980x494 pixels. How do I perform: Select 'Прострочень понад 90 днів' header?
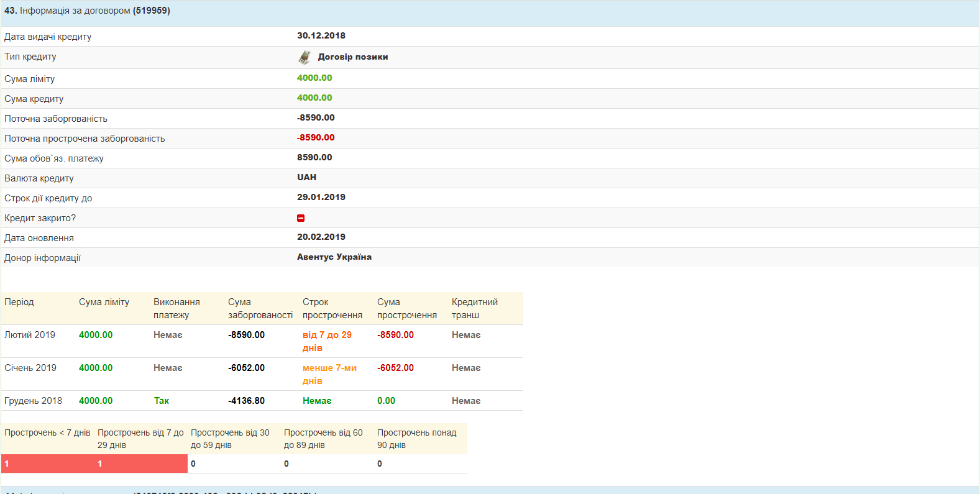[x=417, y=439]
